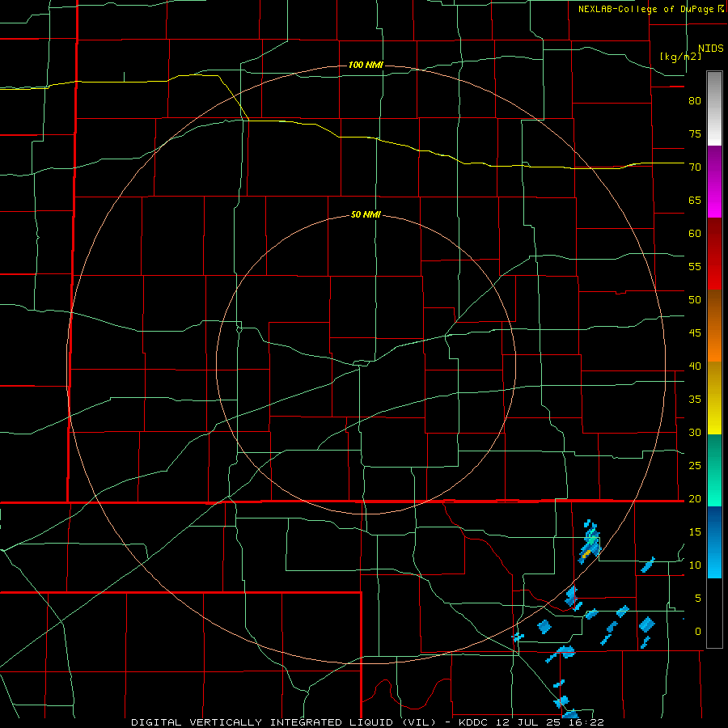This screenshot has width=728, height=728.
Task: Click the scale value 55
Action: click(695, 266)
